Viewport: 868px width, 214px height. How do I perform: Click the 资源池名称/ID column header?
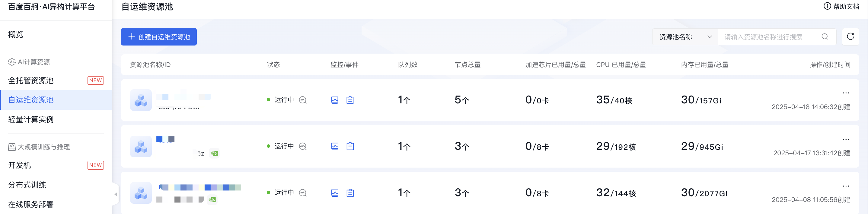click(x=150, y=65)
